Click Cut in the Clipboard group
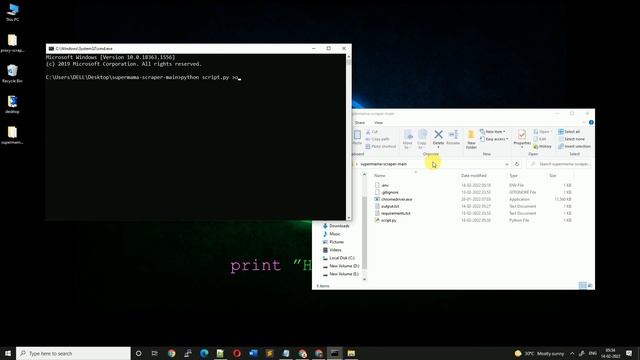The image size is (640, 360). (x=372, y=132)
